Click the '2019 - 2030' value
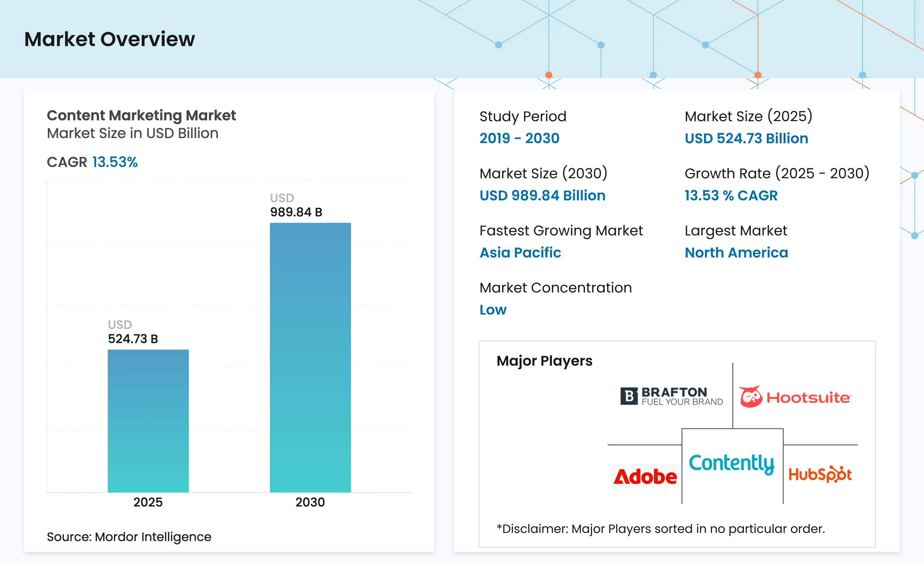The width and height of the screenshot is (924, 563). coord(519,138)
